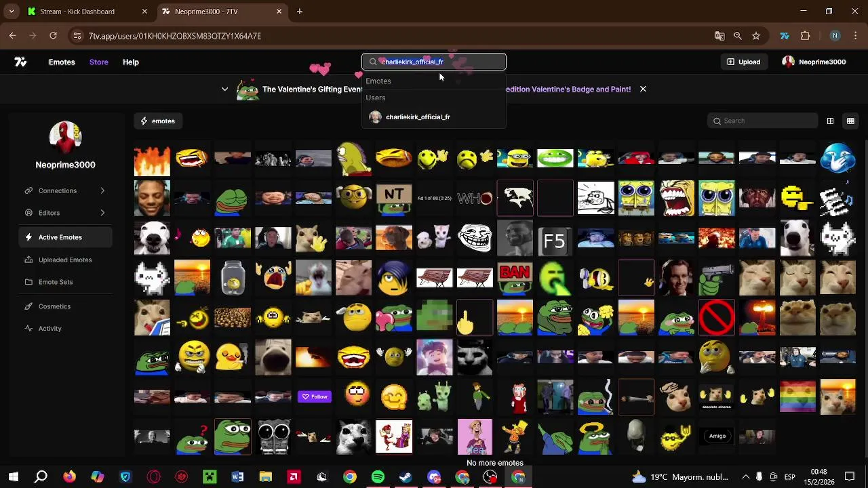868x488 pixels.
Task: Open Word from the taskbar
Action: pyautogui.click(x=237, y=477)
